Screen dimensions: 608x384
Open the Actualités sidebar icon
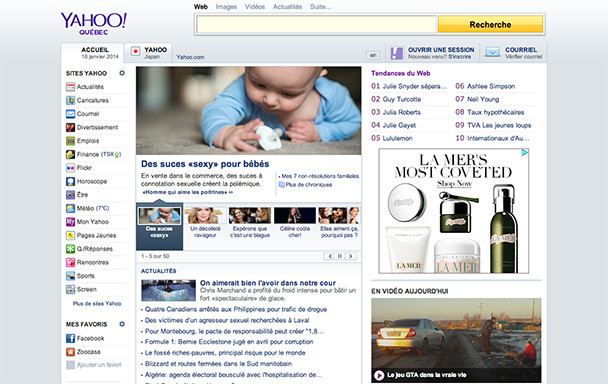tap(70, 87)
